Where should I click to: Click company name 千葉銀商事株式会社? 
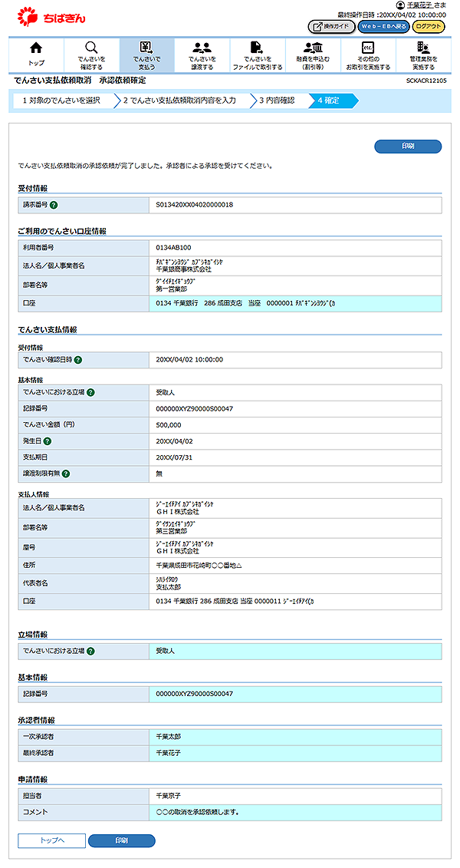183,269
